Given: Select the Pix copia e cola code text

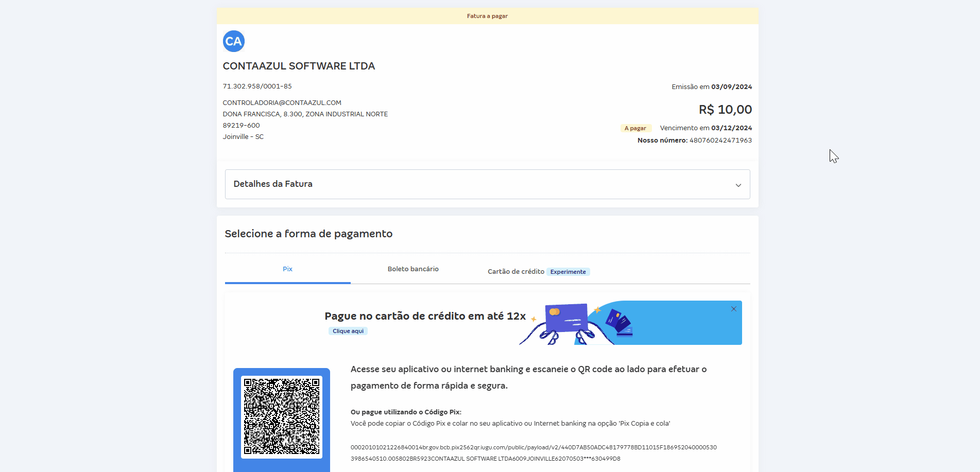Looking at the screenshot, I should [534, 453].
